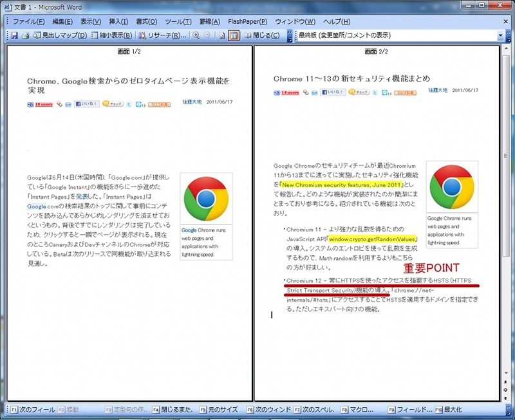
Task: Save the document with the floppy icon
Action: 14,35
